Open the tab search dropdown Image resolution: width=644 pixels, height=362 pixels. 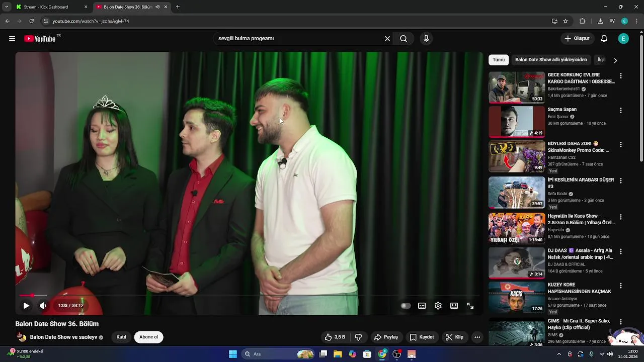click(7, 7)
